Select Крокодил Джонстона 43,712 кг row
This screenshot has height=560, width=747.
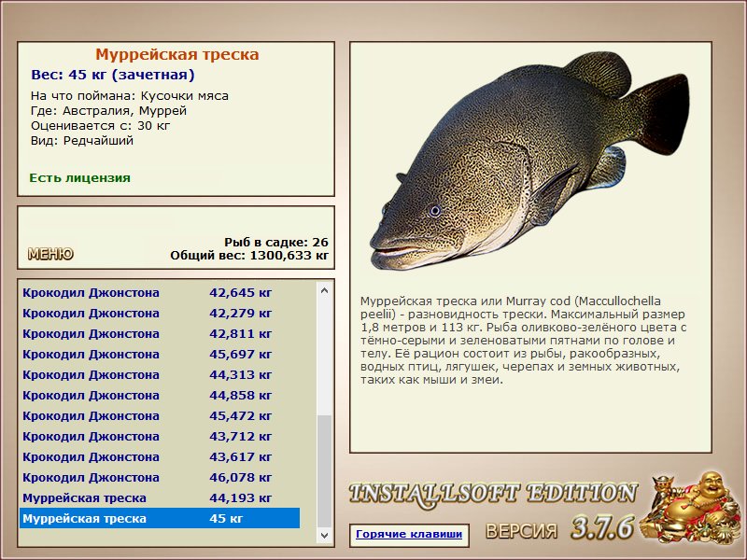[x=160, y=436]
